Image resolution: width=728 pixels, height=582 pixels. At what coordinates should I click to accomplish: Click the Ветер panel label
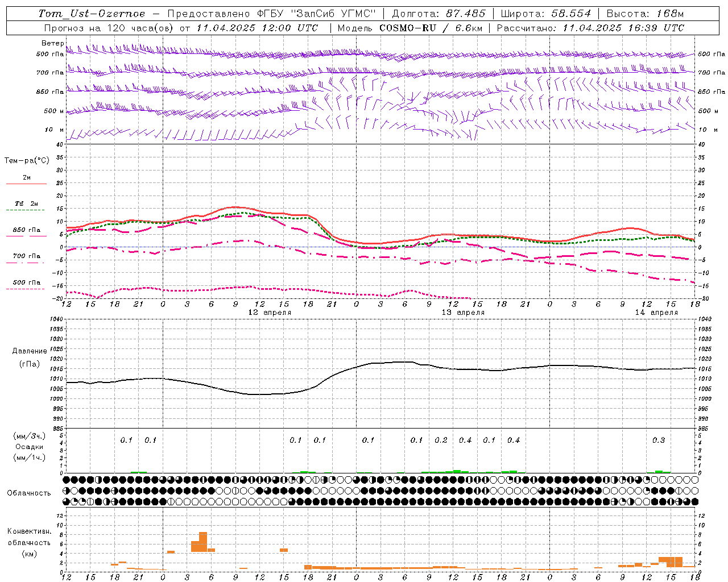coord(53,43)
